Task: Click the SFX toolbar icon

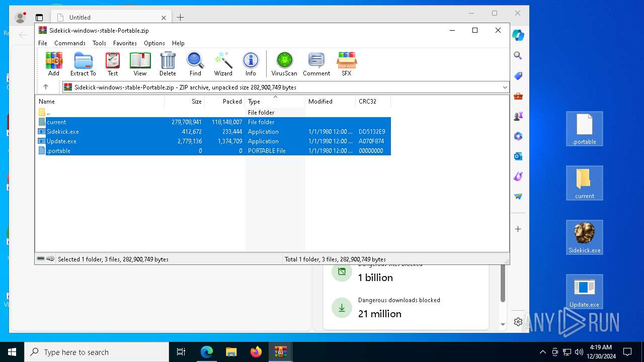Action: [347, 64]
